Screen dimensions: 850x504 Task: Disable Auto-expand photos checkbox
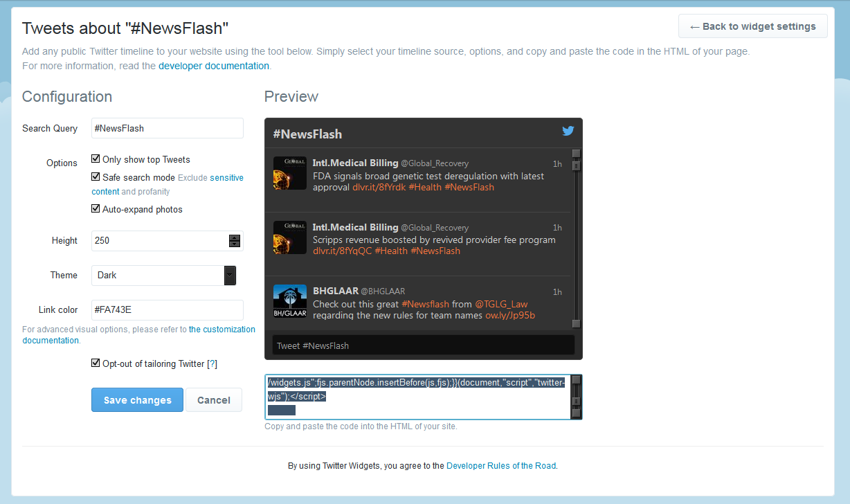pyautogui.click(x=96, y=208)
